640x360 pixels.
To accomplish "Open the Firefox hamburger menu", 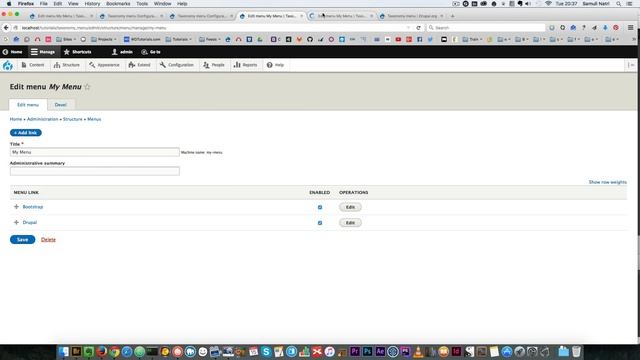I will point(631,28).
